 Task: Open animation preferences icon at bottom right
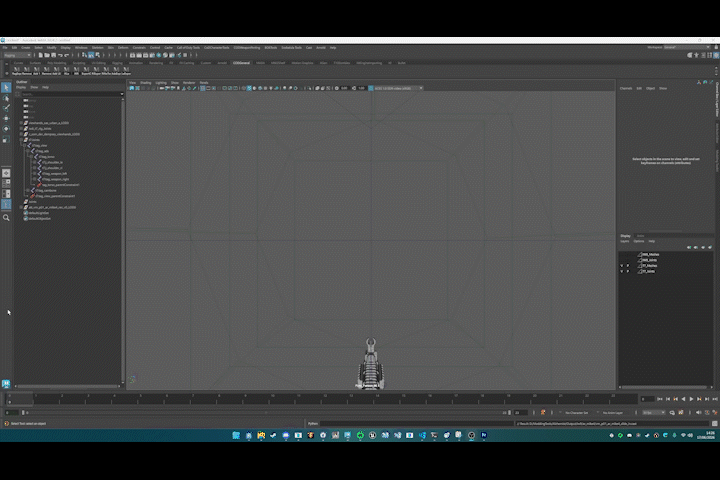coord(714,412)
